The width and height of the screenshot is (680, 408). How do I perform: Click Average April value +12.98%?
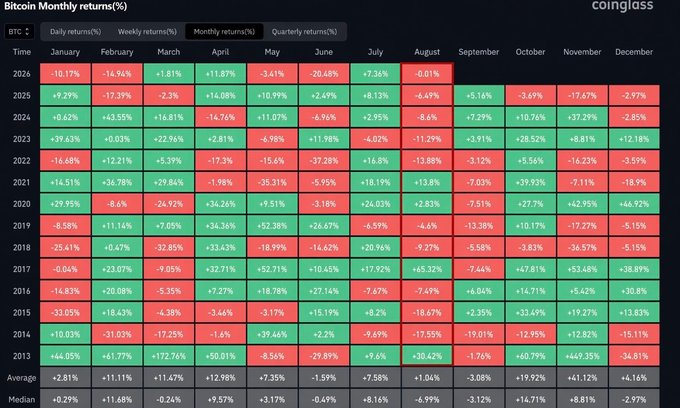coord(220,378)
